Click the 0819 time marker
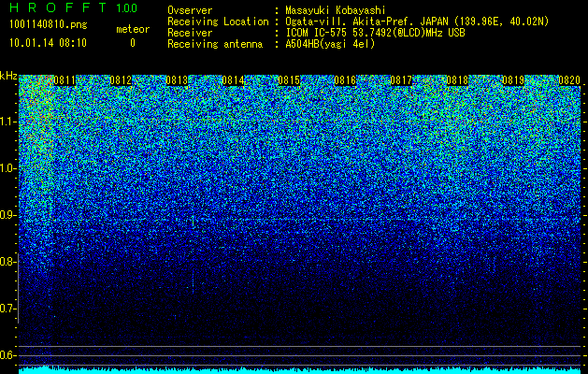588x374 pixels. 513,80
